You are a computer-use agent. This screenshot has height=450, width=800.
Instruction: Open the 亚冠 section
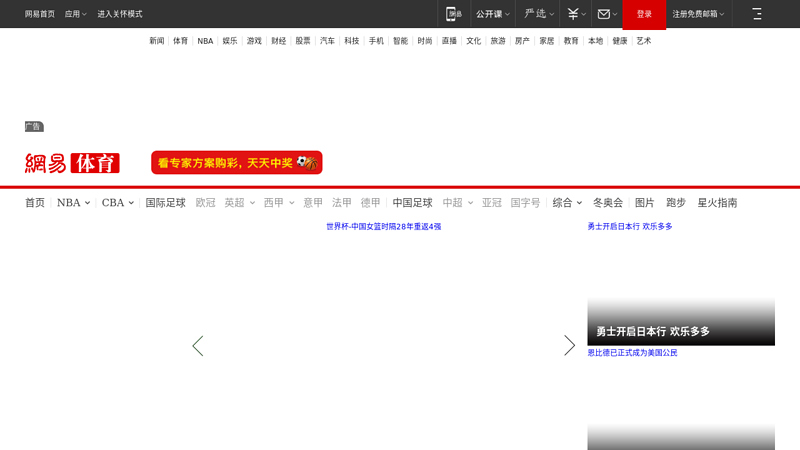(492, 203)
